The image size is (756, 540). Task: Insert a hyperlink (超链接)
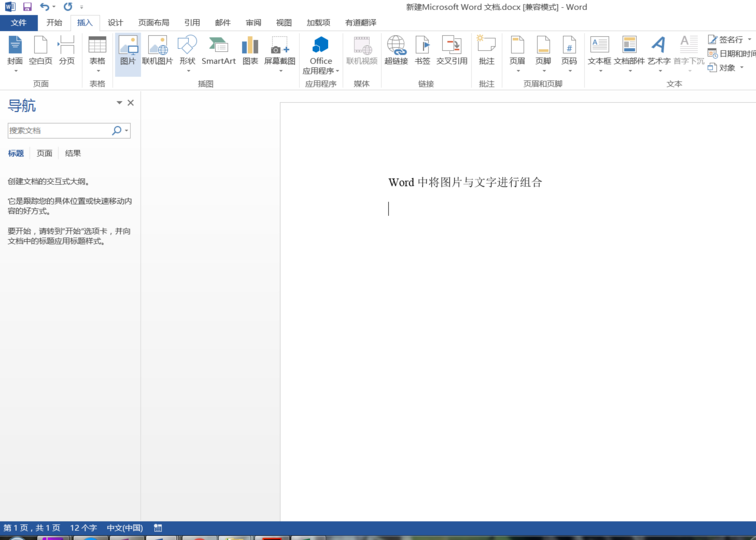pos(396,51)
